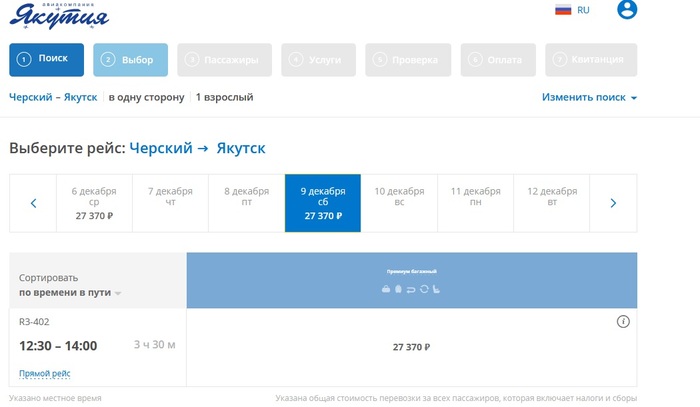
Task: Click the checked baggage suitcase icon
Action: tap(398, 289)
